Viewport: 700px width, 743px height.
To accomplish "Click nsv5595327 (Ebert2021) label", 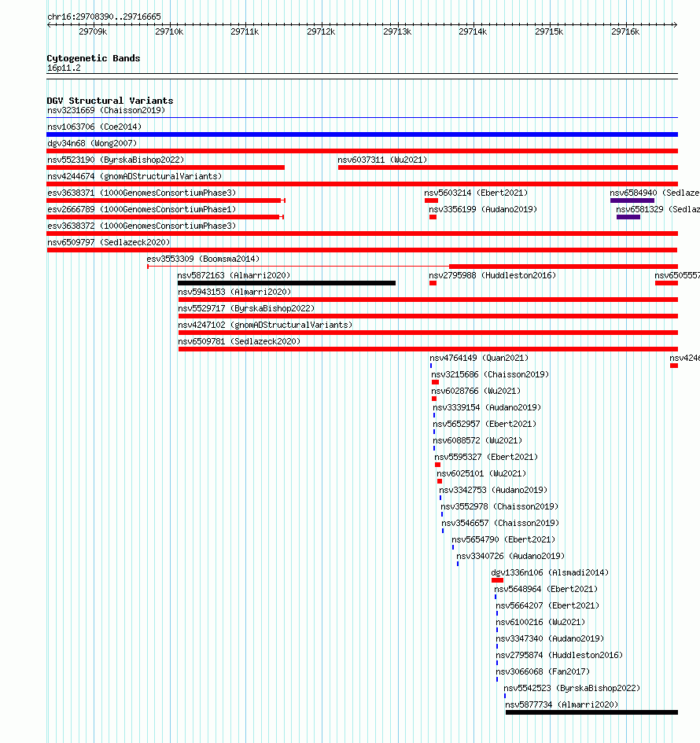I will (x=486, y=458).
